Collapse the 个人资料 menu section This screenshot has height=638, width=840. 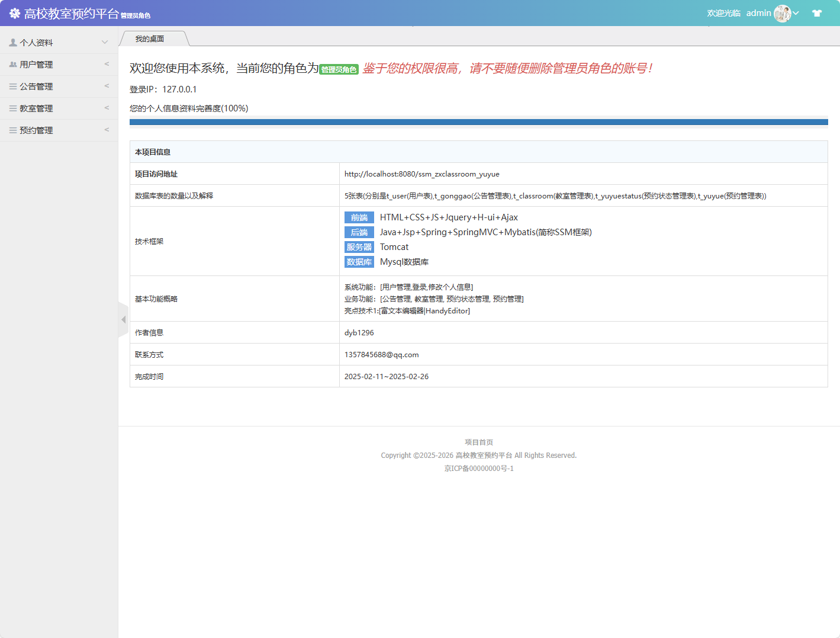click(59, 41)
